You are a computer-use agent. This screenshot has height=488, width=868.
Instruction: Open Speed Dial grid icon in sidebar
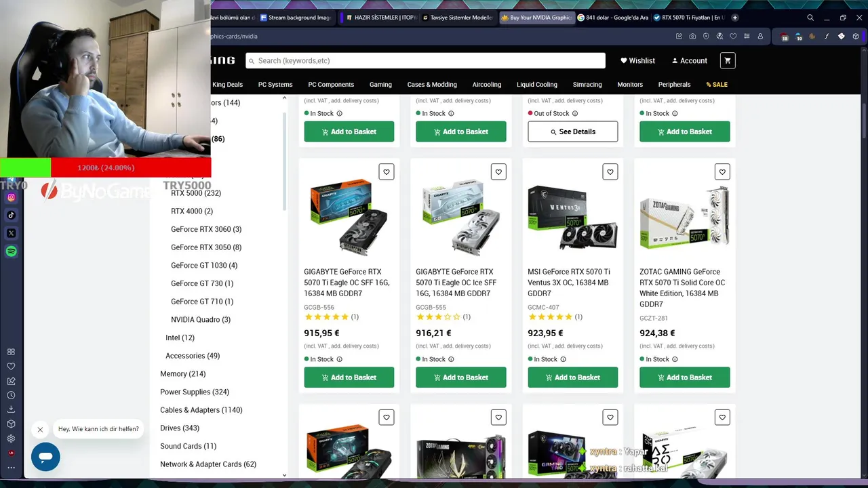[11, 352]
